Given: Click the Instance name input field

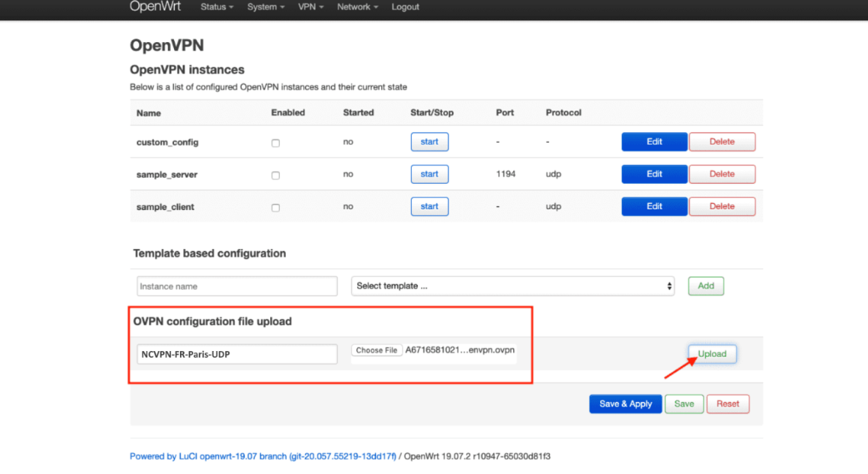Looking at the screenshot, I should click(x=236, y=286).
